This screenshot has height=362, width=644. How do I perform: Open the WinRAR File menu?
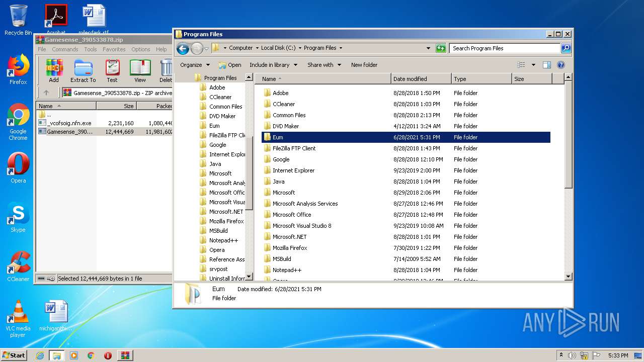tap(42, 49)
